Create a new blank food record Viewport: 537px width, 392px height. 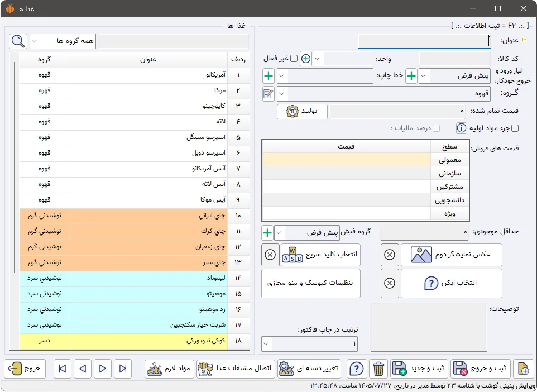point(523,369)
